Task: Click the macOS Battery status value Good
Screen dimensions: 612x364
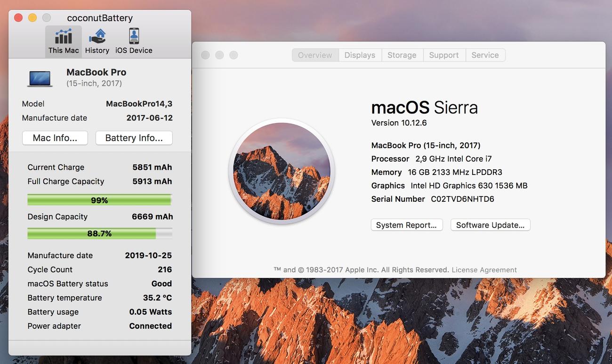Action: (x=161, y=284)
